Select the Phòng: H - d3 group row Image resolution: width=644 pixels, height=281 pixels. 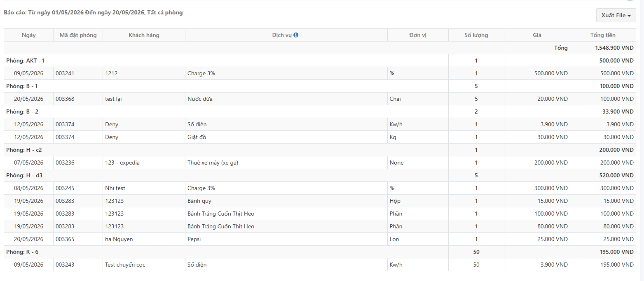pos(320,175)
